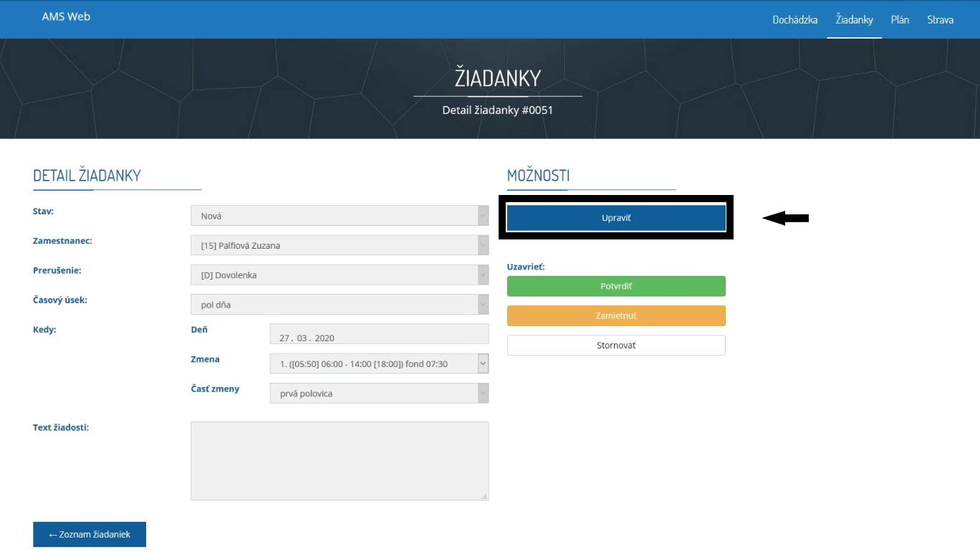Screen dimensions: 980x552
Task: Switch to the Žiadanky navigation tab
Action: (x=854, y=19)
